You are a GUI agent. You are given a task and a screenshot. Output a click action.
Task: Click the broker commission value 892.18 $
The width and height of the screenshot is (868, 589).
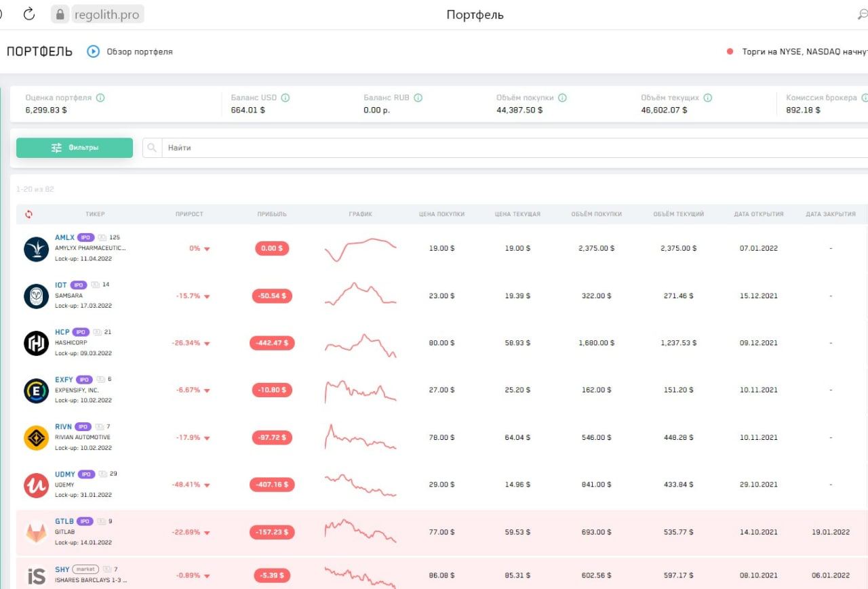[803, 110]
